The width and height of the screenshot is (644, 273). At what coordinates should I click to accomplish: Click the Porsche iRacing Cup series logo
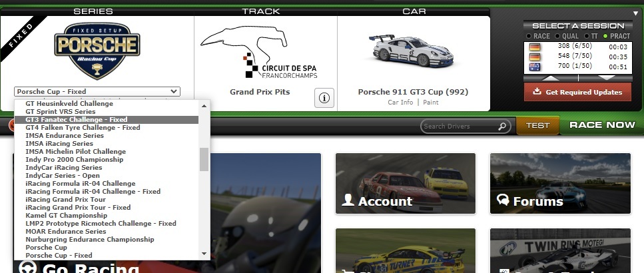[x=97, y=51]
